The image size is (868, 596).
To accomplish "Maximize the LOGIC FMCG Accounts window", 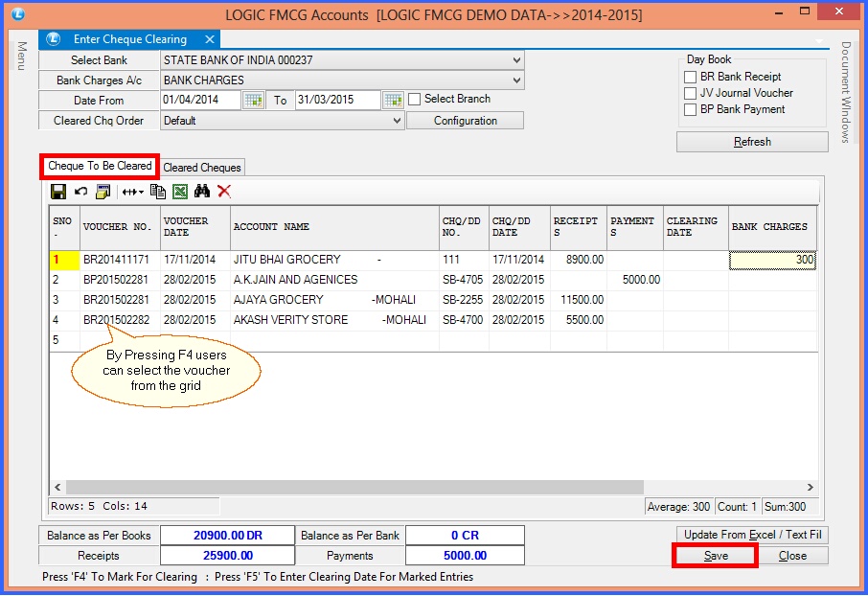I will pos(805,11).
